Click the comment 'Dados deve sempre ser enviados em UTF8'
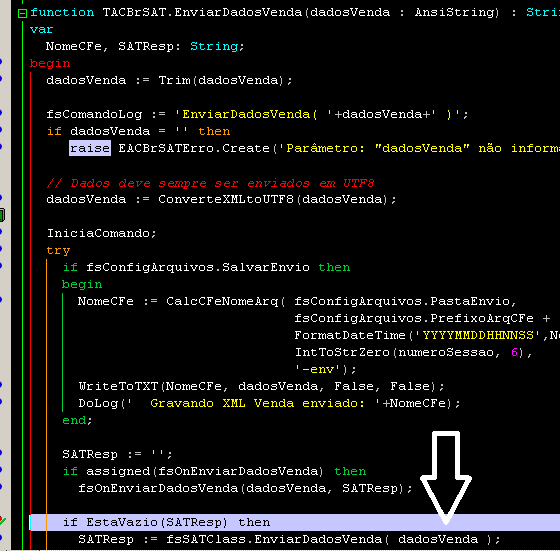This screenshot has height=551, width=560. [210, 183]
